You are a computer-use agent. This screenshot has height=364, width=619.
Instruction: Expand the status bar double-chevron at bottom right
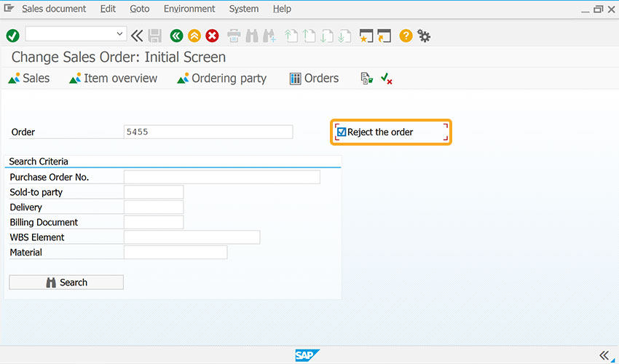pyautogui.click(x=604, y=355)
